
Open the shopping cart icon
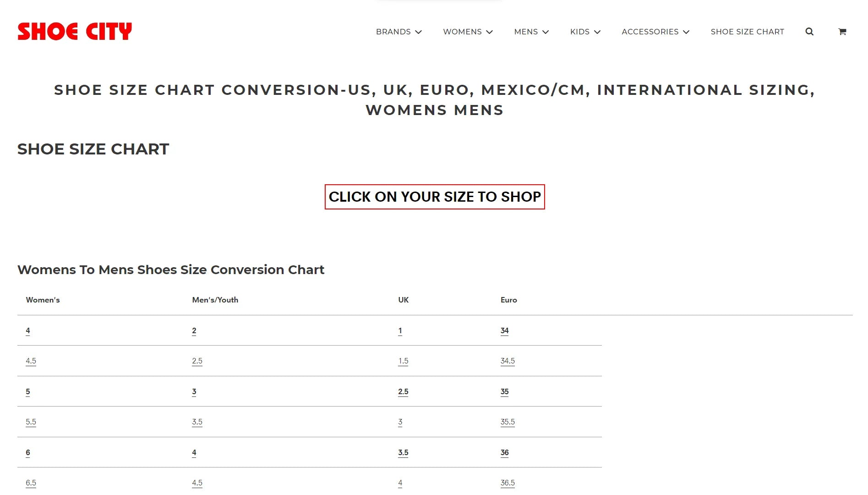click(842, 32)
